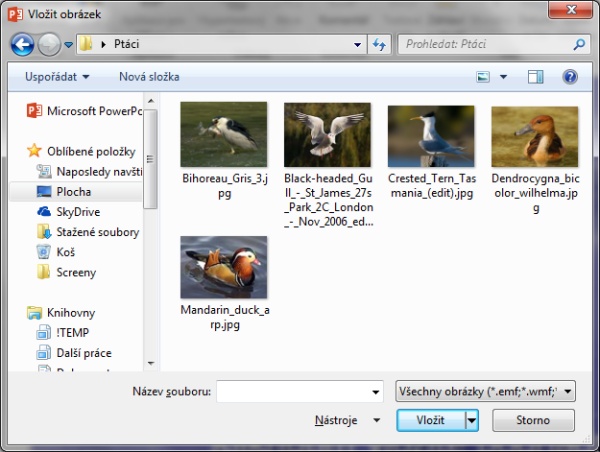
Task: Select Microsoft PowerPoint in navigation pane
Action: (x=84, y=111)
